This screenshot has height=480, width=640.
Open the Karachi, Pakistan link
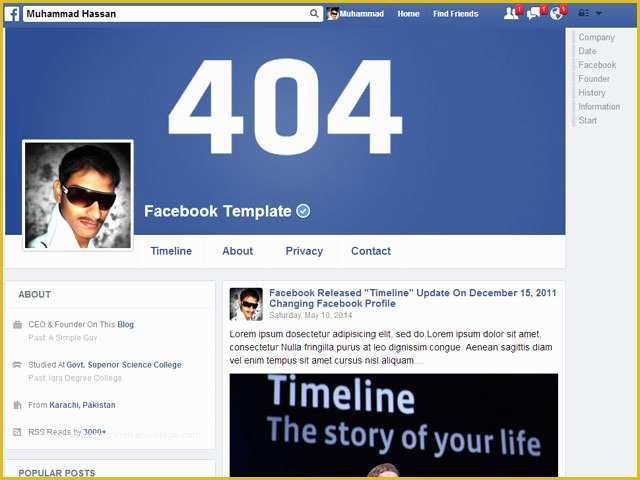tap(82, 405)
